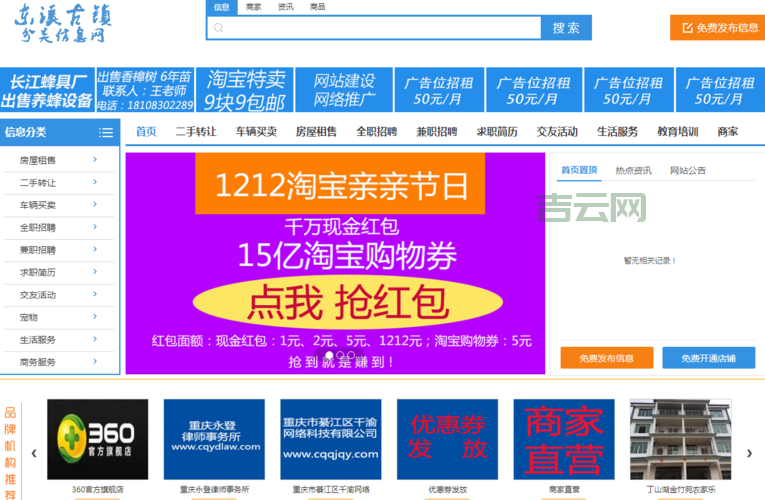Expand the 二手转让 sidebar category
765x500 pixels.
[x=59, y=183]
